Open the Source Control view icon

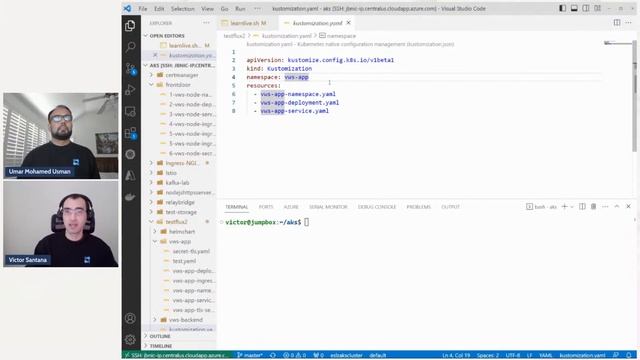point(130,68)
